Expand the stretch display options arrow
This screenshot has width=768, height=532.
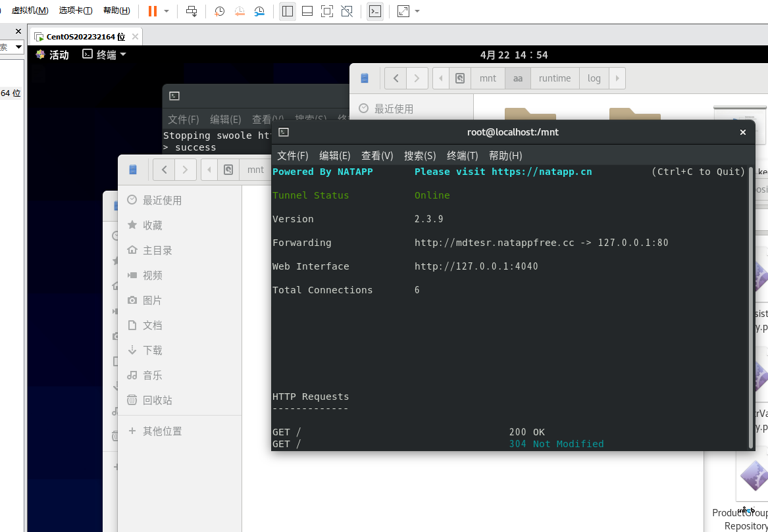[x=417, y=11]
